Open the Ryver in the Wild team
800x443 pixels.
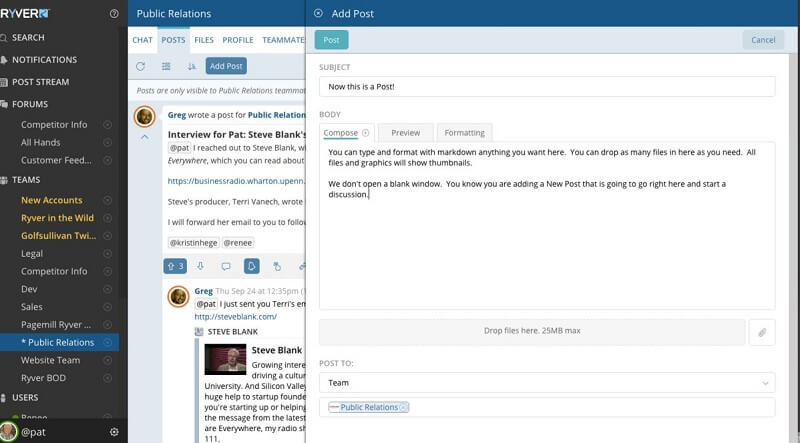click(x=57, y=218)
